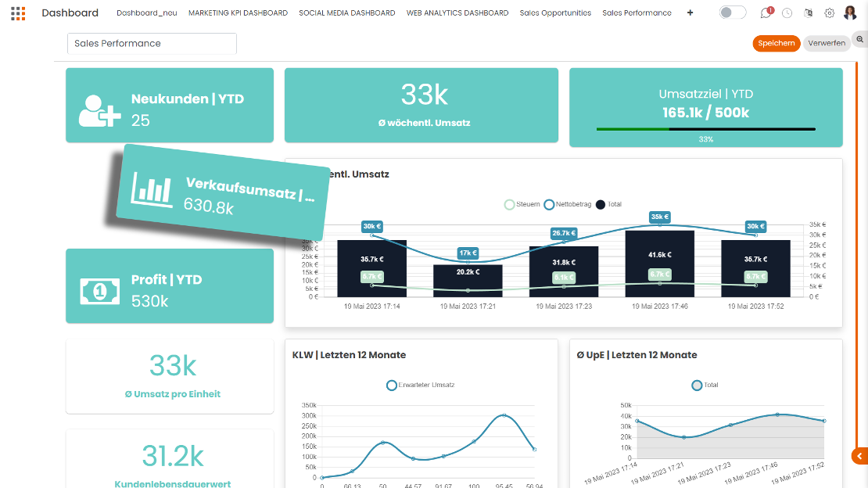Toggle Erwarteter Umsatz in KLW chart

pyautogui.click(x=414, y=385)
